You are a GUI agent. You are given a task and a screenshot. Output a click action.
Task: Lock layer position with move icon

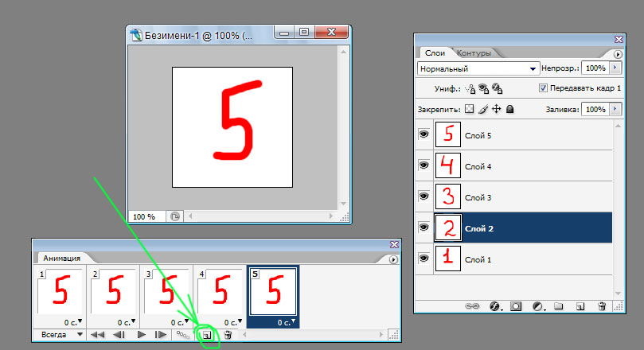[x=496, y=109]
